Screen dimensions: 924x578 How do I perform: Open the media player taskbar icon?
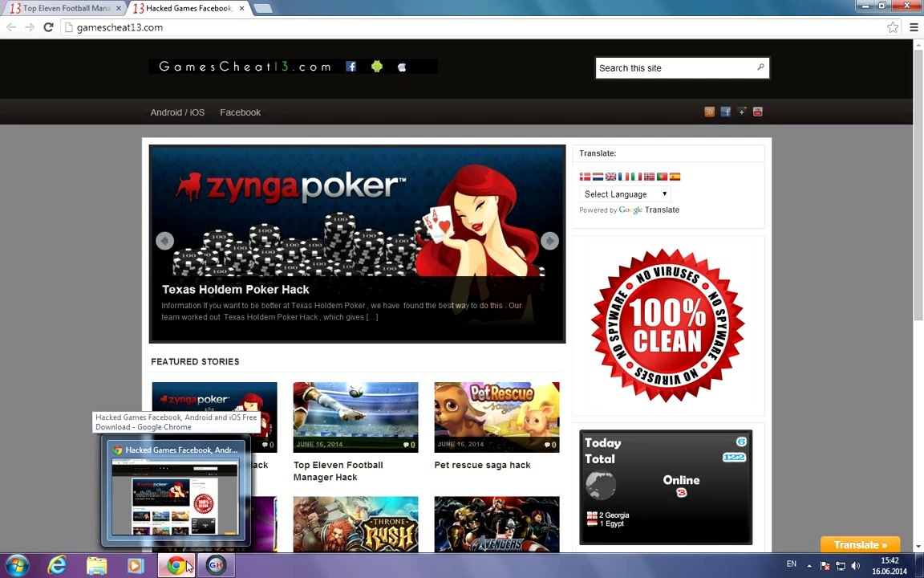(136, 566)
